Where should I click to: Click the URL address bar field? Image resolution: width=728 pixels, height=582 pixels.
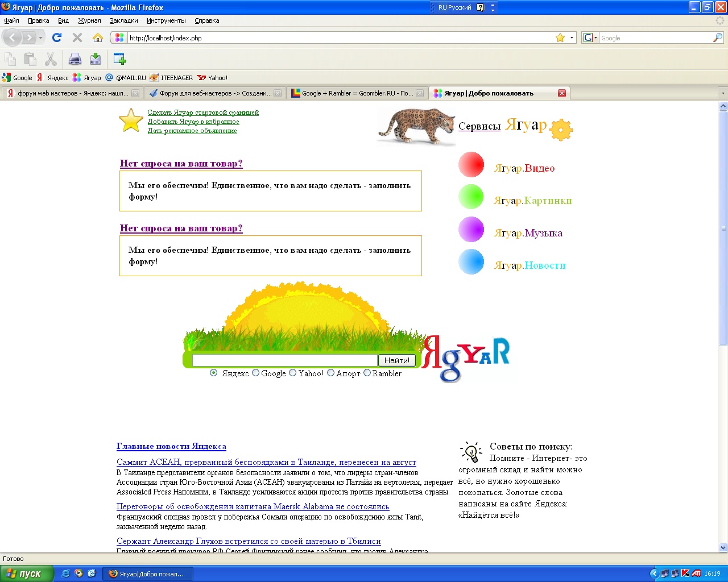(x=340, y=38)
